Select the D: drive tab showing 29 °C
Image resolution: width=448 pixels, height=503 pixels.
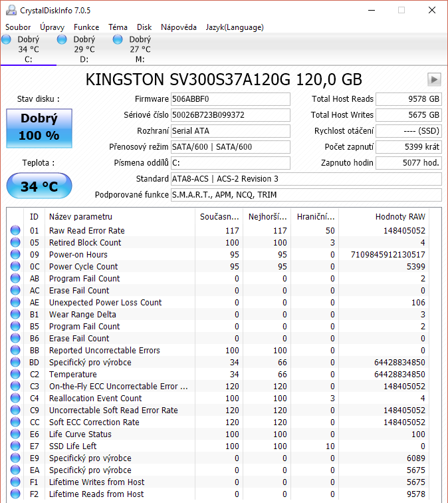(84, 49)
